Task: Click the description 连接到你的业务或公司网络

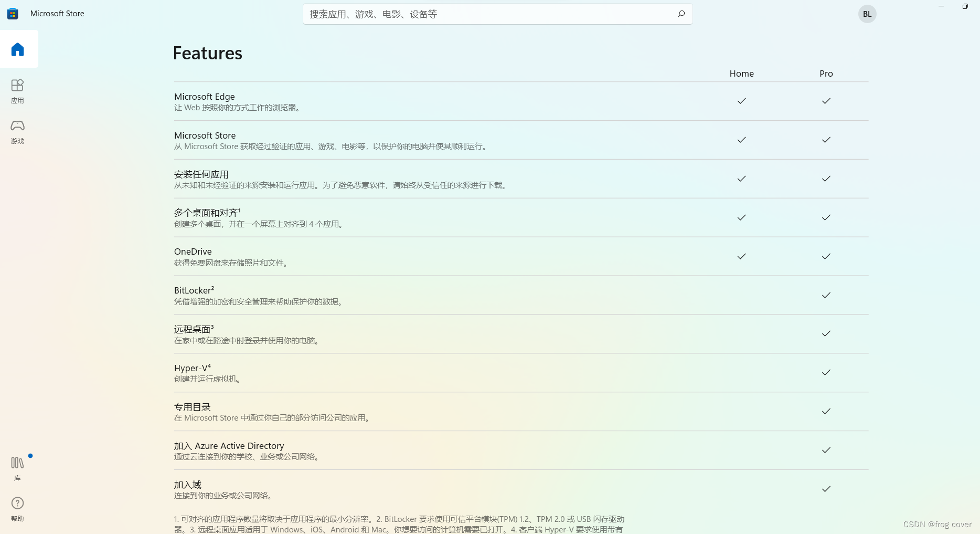Action: (x=225, y=496)
